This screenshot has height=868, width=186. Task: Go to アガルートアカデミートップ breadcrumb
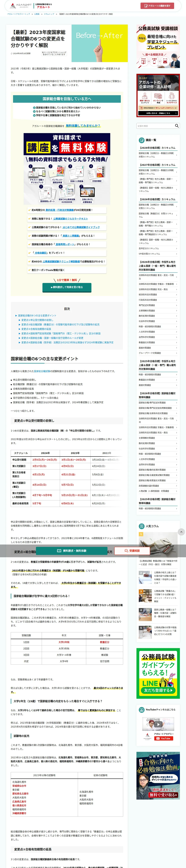tap(19, 14)
